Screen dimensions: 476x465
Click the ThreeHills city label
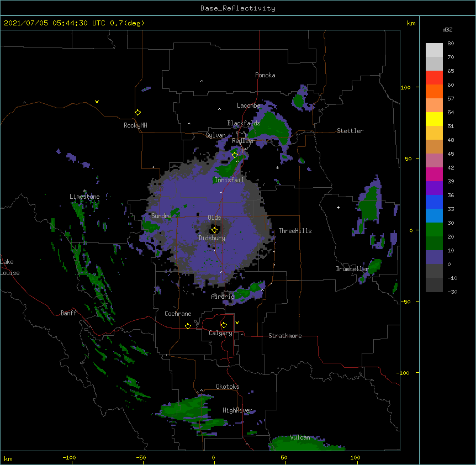(295, 231)
